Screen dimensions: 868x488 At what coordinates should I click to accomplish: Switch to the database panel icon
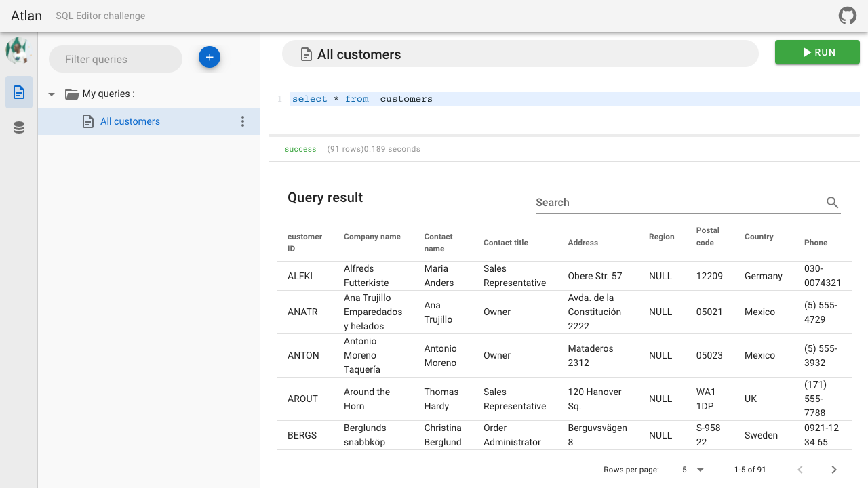click(x=18, y=127)
